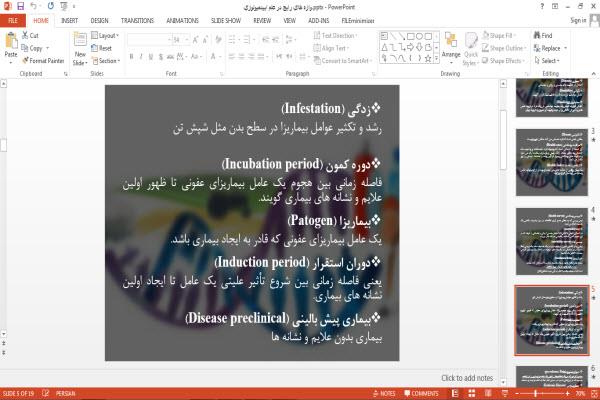Expand the Section dropdown
This screenshot has height=400, width=600.
(x=106, y=61)
